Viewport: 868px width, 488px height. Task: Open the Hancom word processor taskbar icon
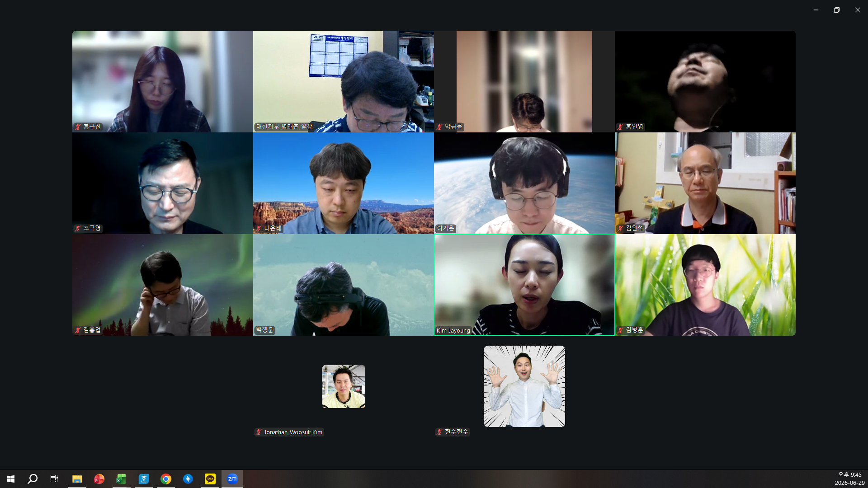(x=144, y=479)
